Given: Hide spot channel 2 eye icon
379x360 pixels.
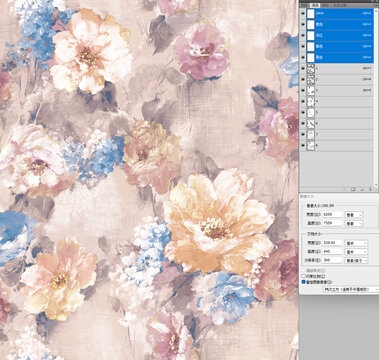Looking at the screenshot, I should pos(303,80).
